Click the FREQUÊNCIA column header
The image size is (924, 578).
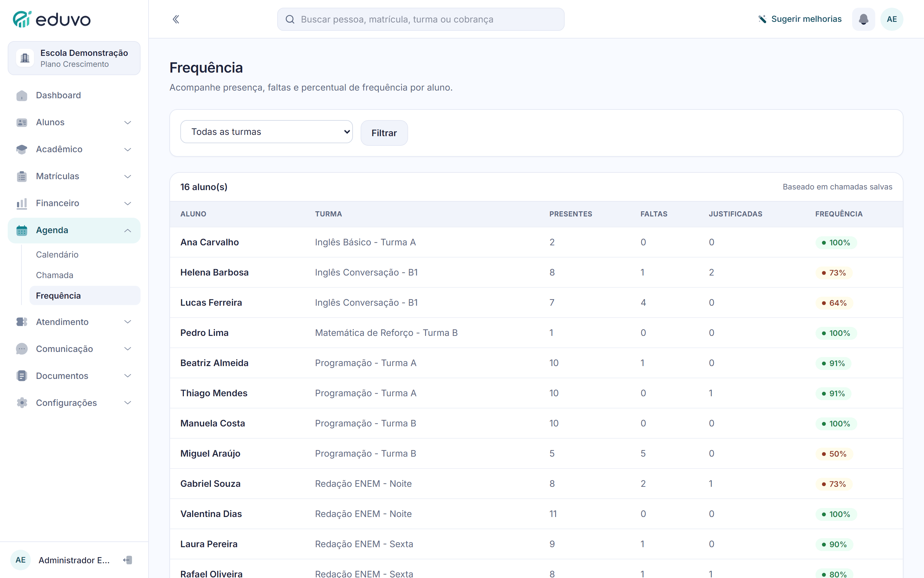(838, 214)
